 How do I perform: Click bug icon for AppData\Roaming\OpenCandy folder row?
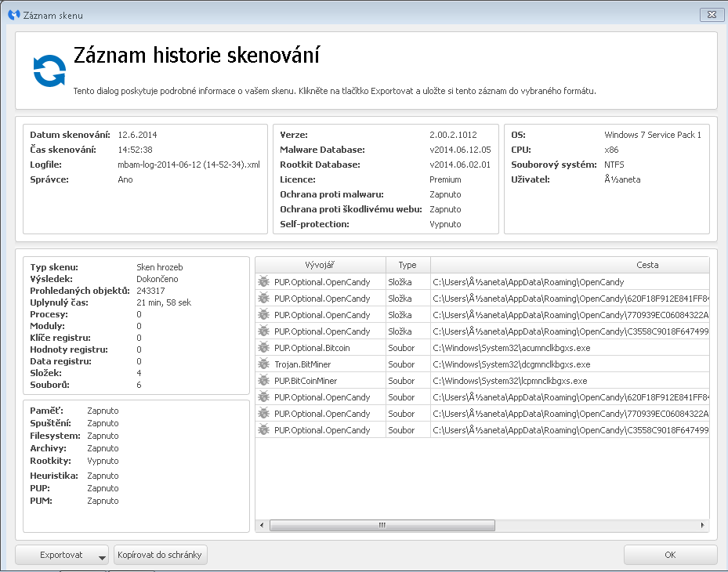click(264, 281)
